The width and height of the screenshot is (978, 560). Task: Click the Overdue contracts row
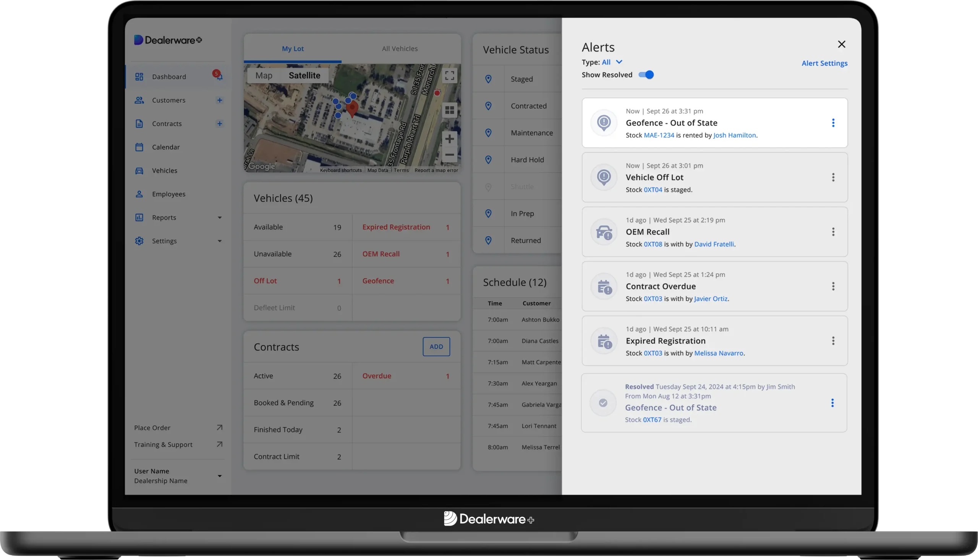406,376
